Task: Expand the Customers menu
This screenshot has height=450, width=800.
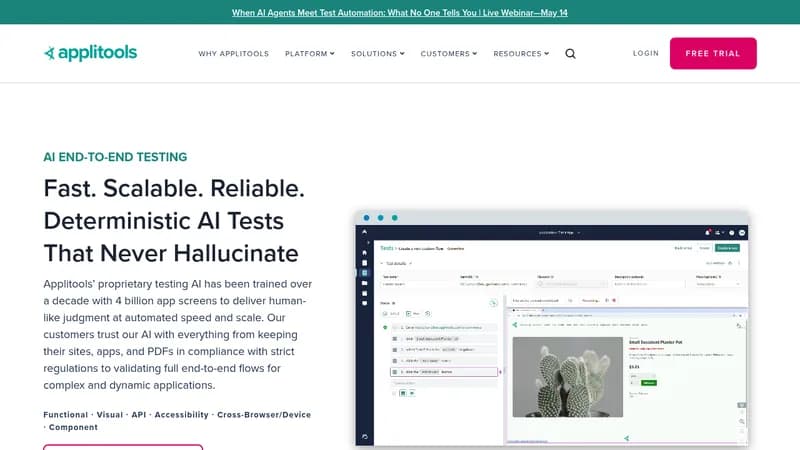Action: point(448,54)
